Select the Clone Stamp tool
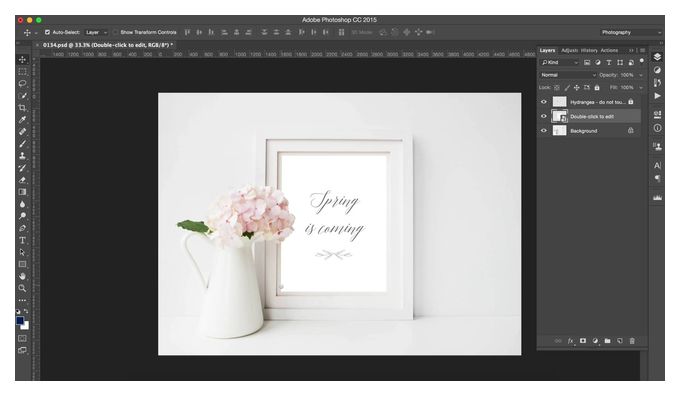Viewport: 680px width, 396px height. [23, 156]
